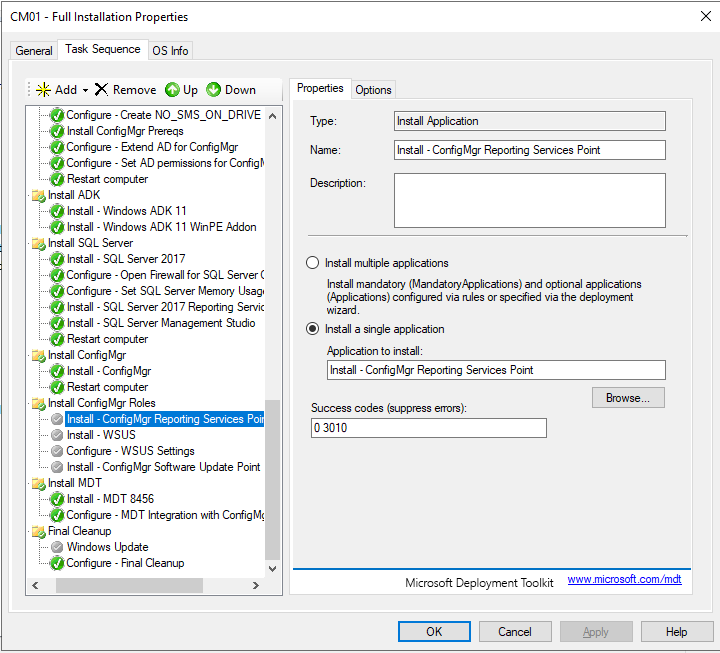Viewport: 720px width, 653px height.
Task: Click the Install ConfigMgr folder icon
Action: pos(39,356)
